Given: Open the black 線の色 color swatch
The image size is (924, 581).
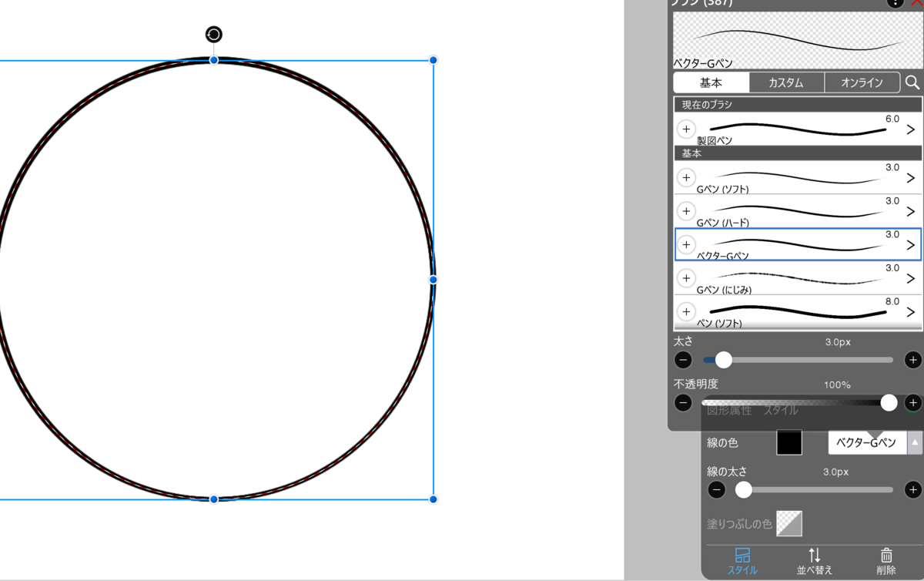Looking at the screenshot, I should coord(789,443).
